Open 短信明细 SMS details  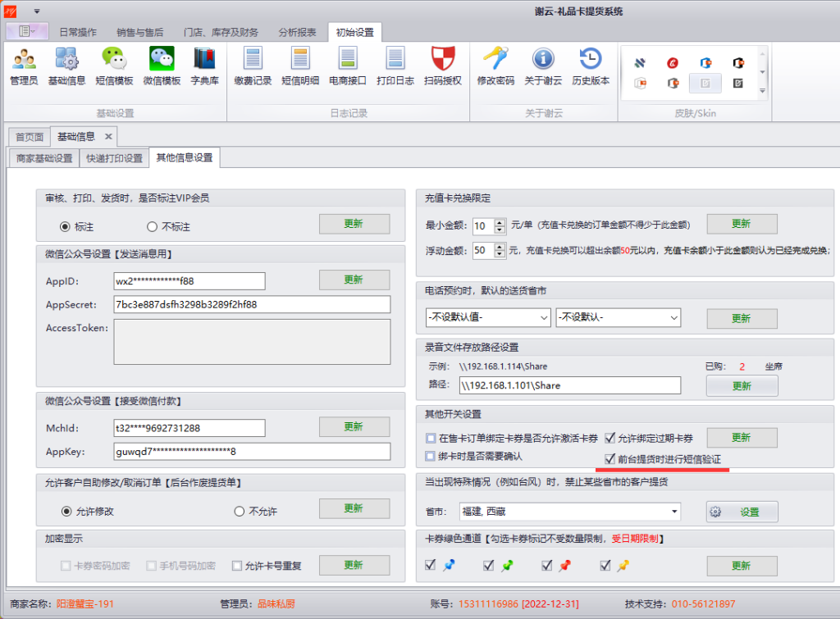(x=300, y=66)
